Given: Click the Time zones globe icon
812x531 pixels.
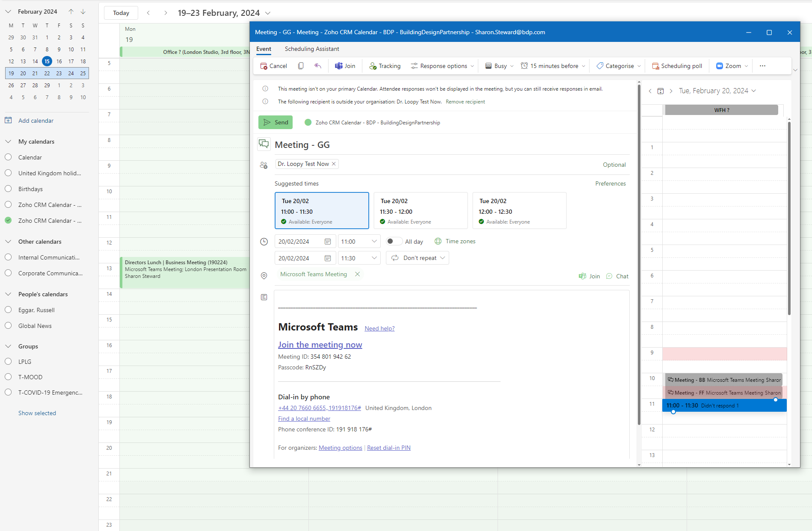Looking at the screenshot, I should click(x=438, y=241).
